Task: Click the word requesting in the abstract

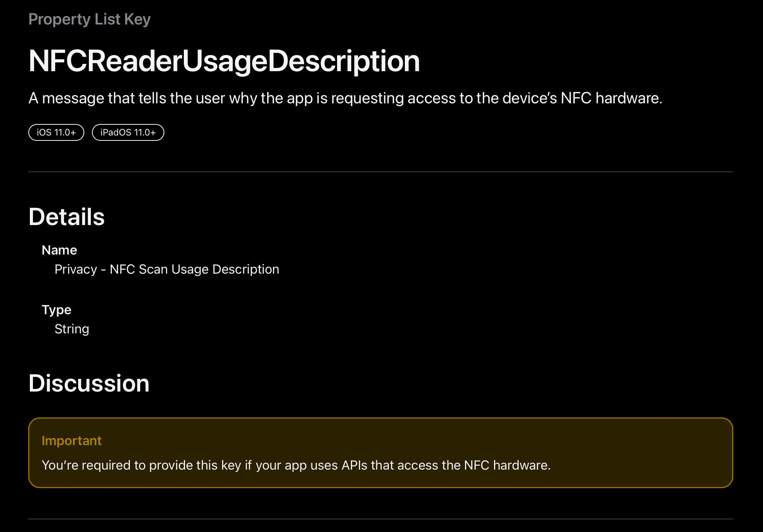Action: tap(367, 98)
